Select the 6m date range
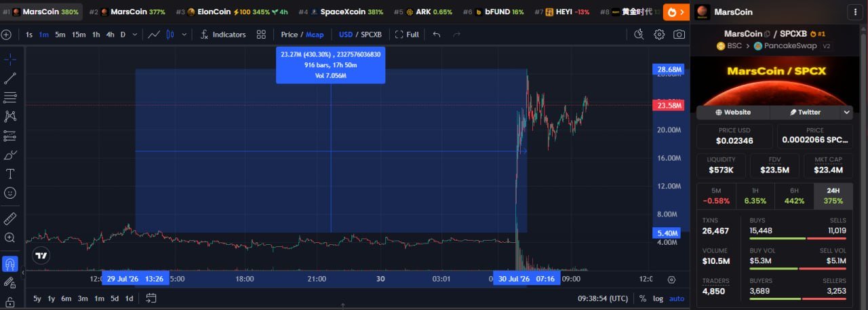Image resolution: width=868 pixels, height=310 pixels. tap(66, 298)
